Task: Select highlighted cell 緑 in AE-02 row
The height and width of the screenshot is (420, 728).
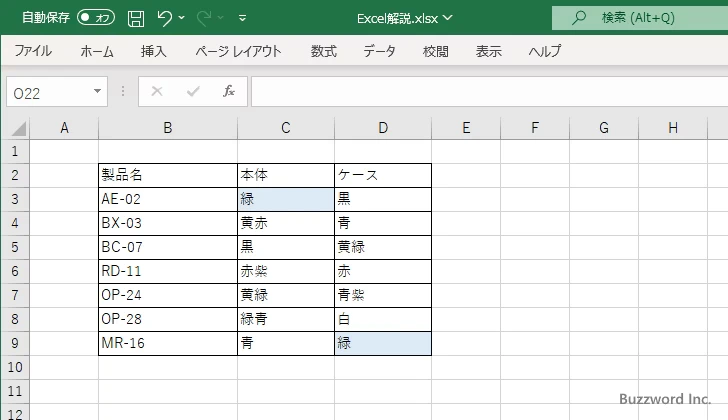Action: (286, 200)
